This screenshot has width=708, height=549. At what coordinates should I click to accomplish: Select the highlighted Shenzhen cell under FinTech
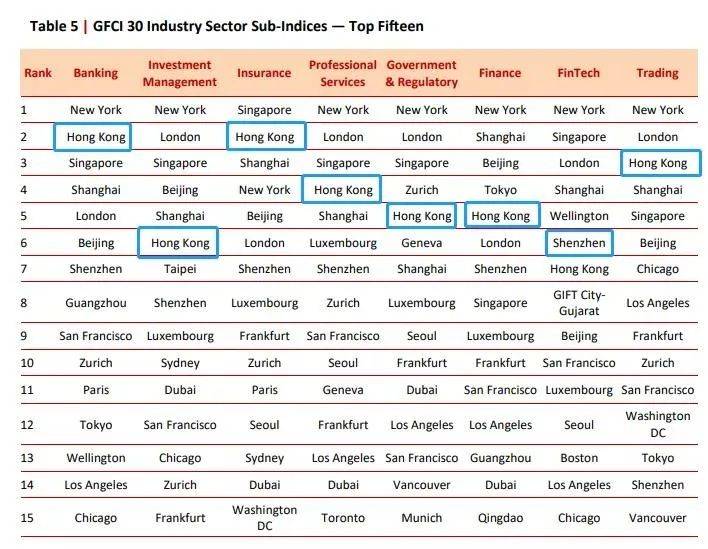coord(579,242)
